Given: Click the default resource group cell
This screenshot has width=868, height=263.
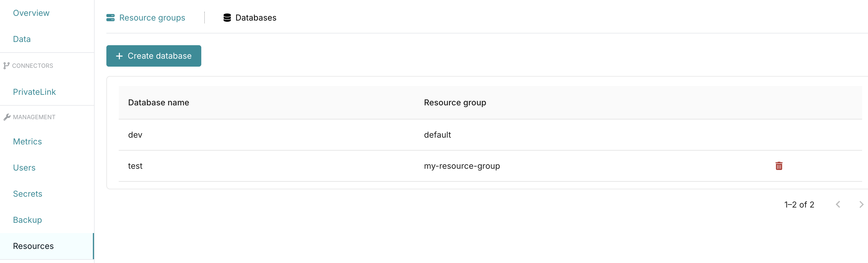Looking at the screenshot, I should pyautogui.click(x=437, y=135).
